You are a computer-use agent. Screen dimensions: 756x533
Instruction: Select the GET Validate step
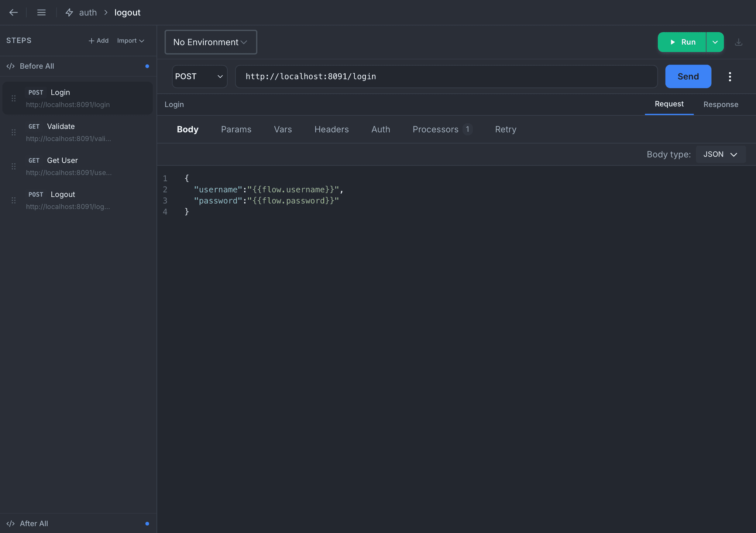78,132
